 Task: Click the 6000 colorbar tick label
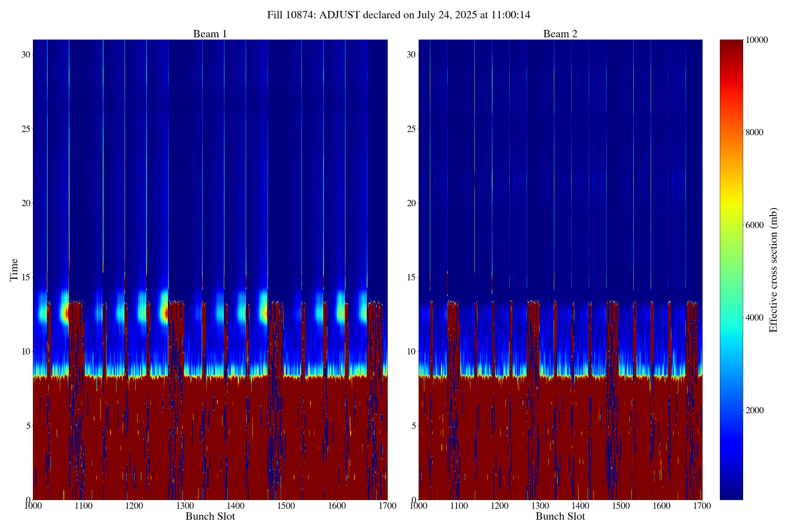754,225
